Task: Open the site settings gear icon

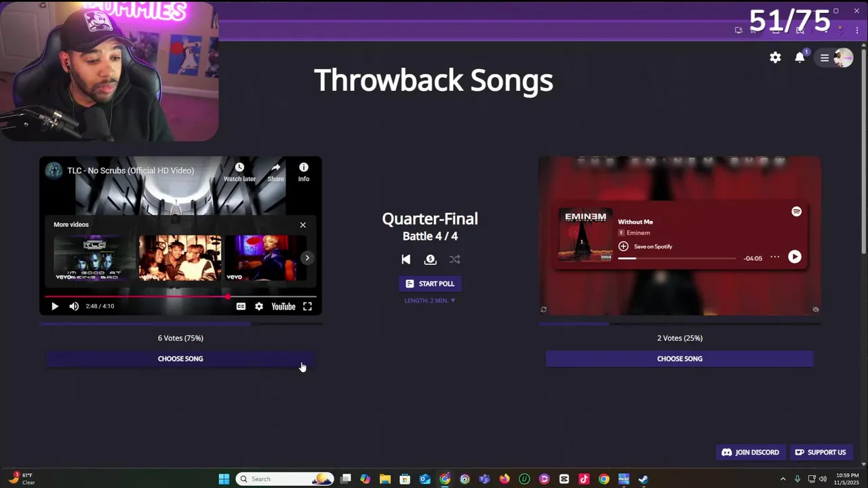Action: [x=775, y=58]
